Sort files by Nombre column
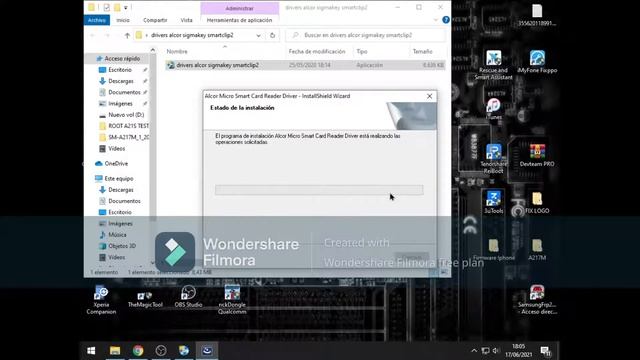This screenshot has width=640, height=360. pyautogui.click(x=177, y=51)
